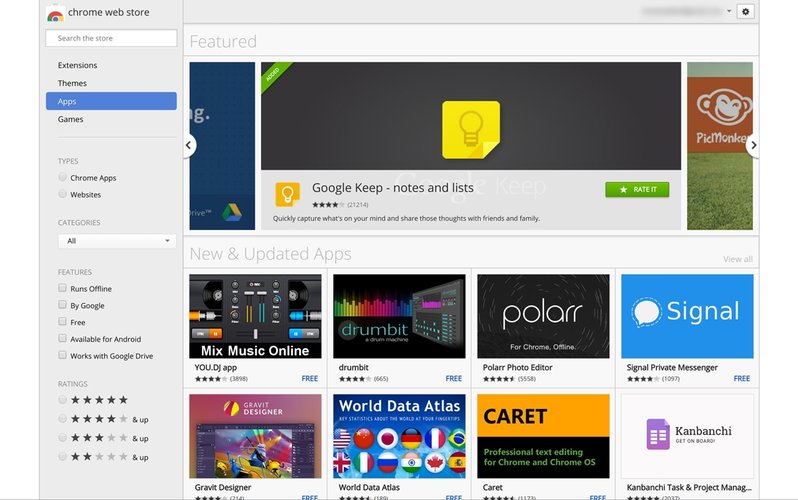Open the drumbit app thumbnail
The image size is (798, 500).
(x=399, y=316)
